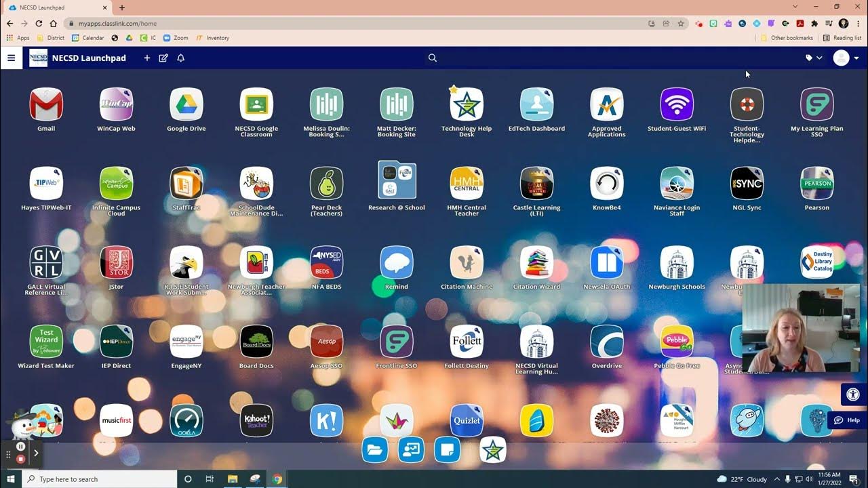Open the notifications bell
Image resolution: width=868 pixels, height=488 pixels.
click(x=181, y=58)
